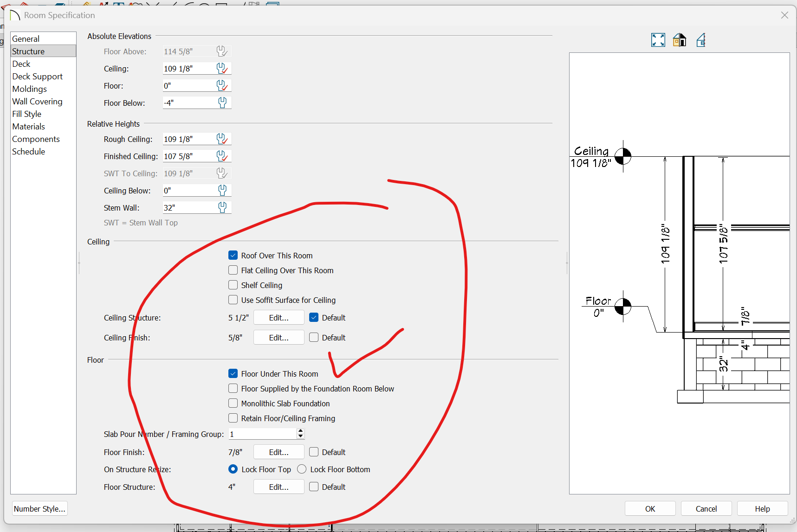Check the Monolithic Slab Foundation box
Screen dimensions: 797x532
coord(233,404)
